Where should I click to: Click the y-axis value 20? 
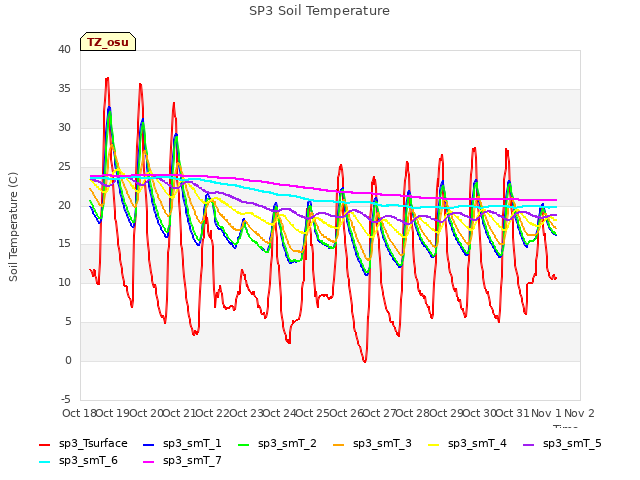pos(64,205)
